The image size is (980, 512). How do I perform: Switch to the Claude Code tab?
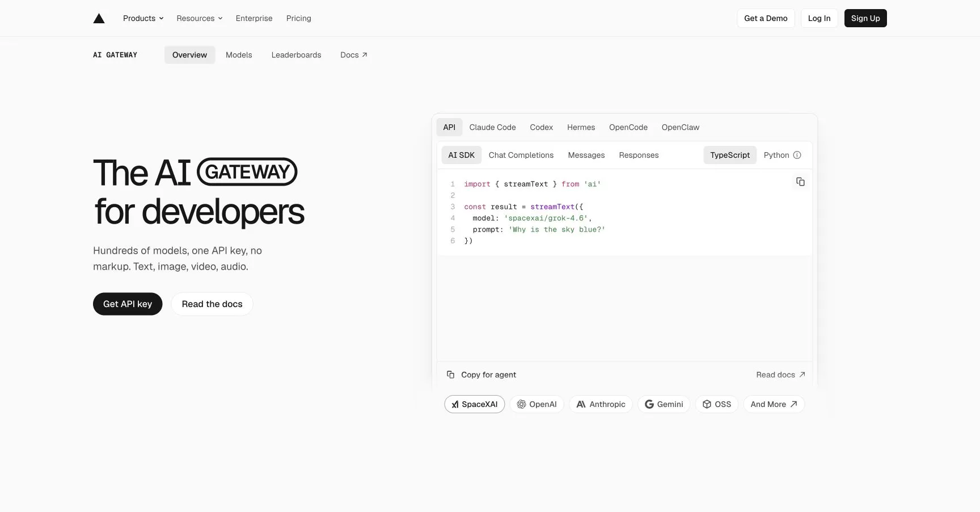492,127
